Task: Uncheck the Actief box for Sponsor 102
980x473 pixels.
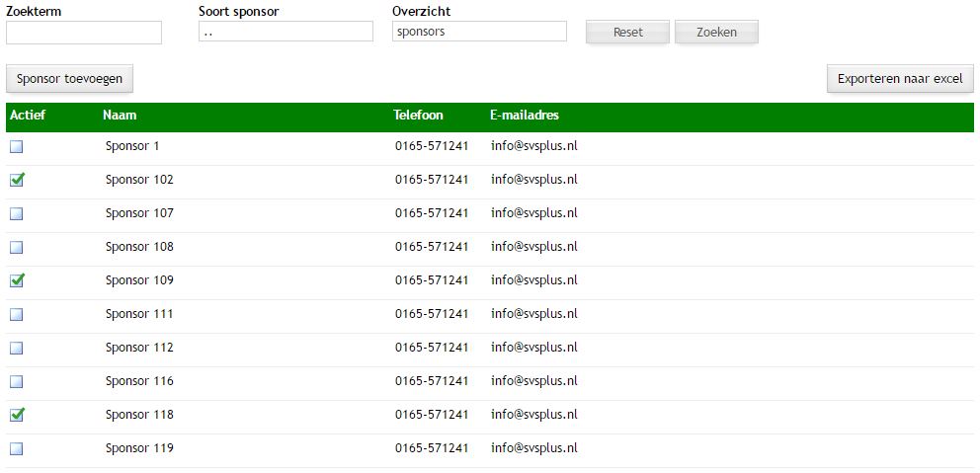Action: pyautogui.click(x=17, y=180)
